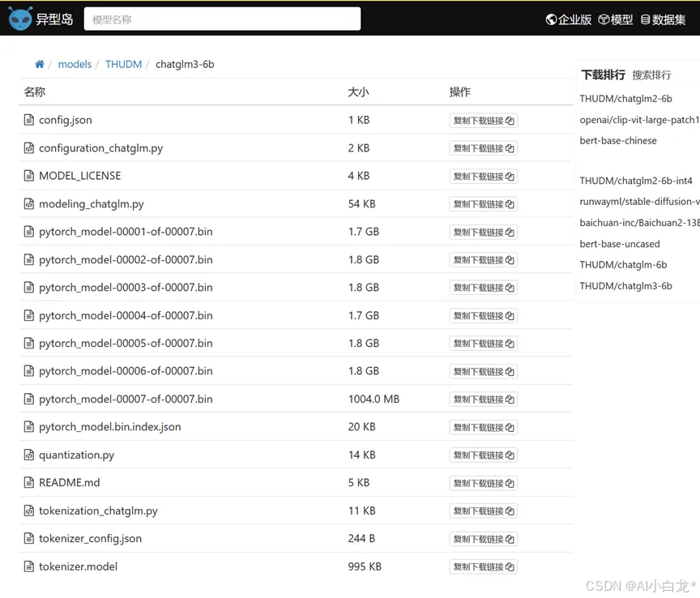The width and height of the screenshot is (700, 598).
Task: Open 模型 in the top navigation
Action: (x=616, y=19)
